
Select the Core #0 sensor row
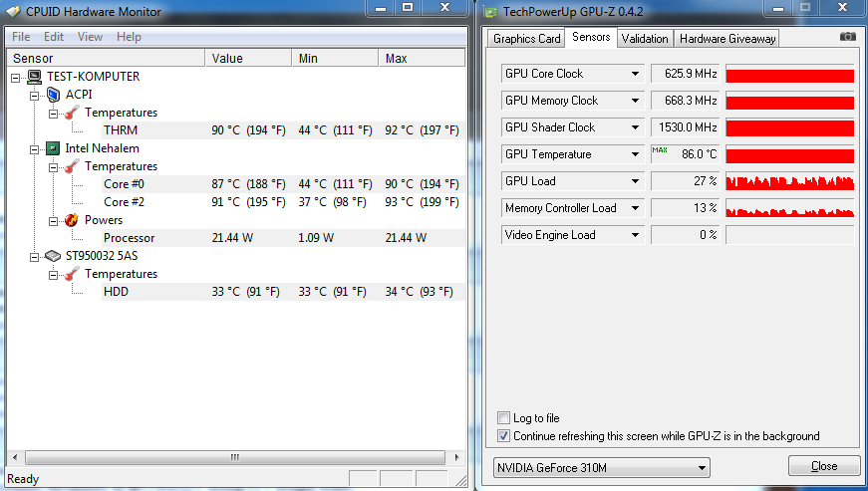tap(283, 184)
